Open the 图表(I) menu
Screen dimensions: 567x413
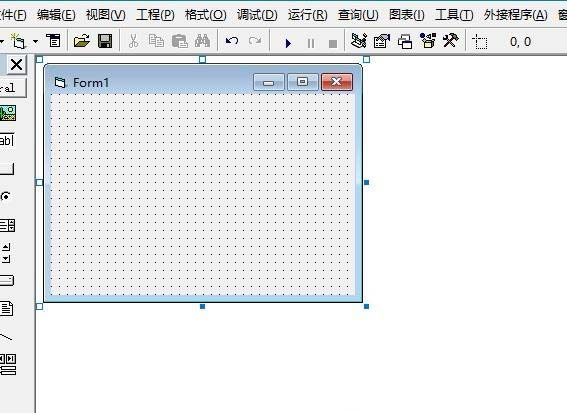406,15
